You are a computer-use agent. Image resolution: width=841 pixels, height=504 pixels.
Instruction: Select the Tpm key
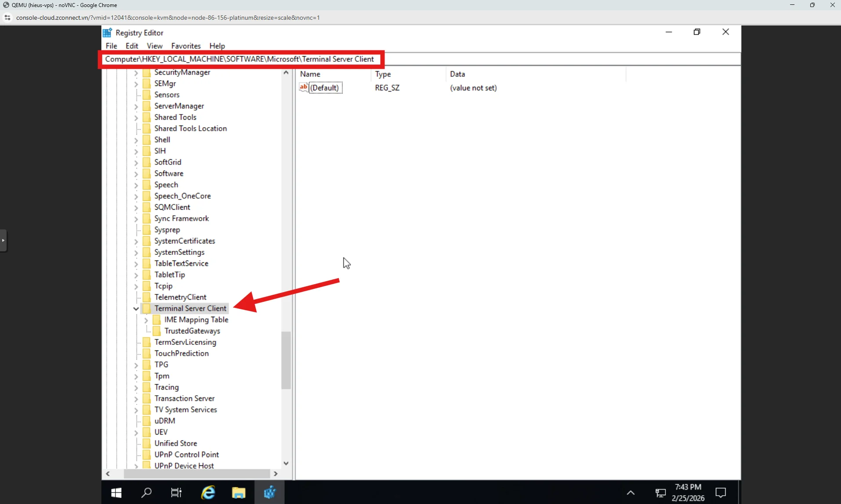pos(162,376)
